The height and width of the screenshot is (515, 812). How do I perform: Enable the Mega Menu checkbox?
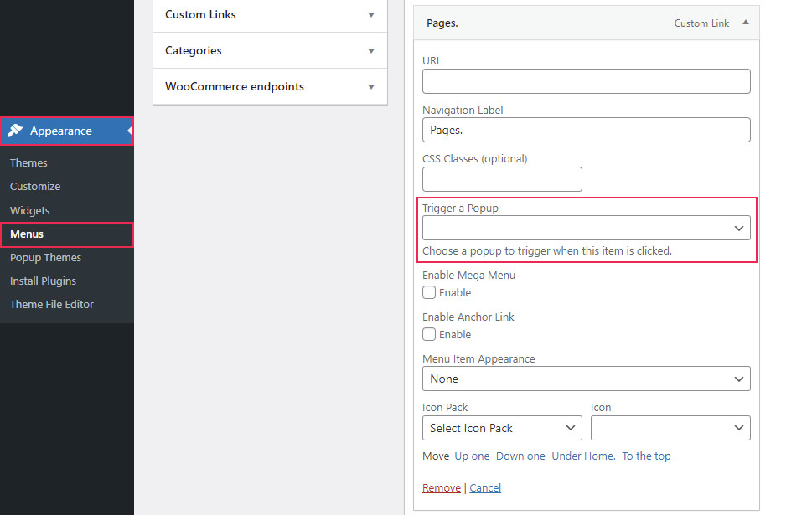pos(429,293)
